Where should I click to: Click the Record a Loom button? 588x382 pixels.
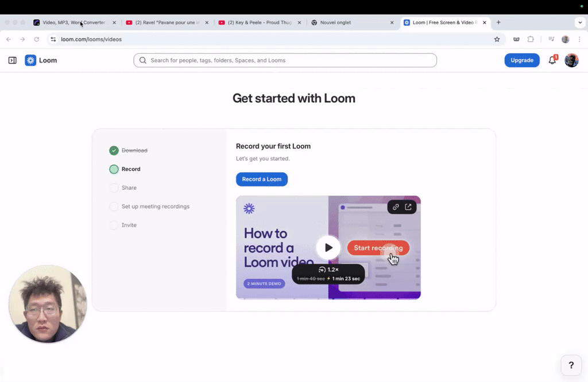(x=261, y=180)
